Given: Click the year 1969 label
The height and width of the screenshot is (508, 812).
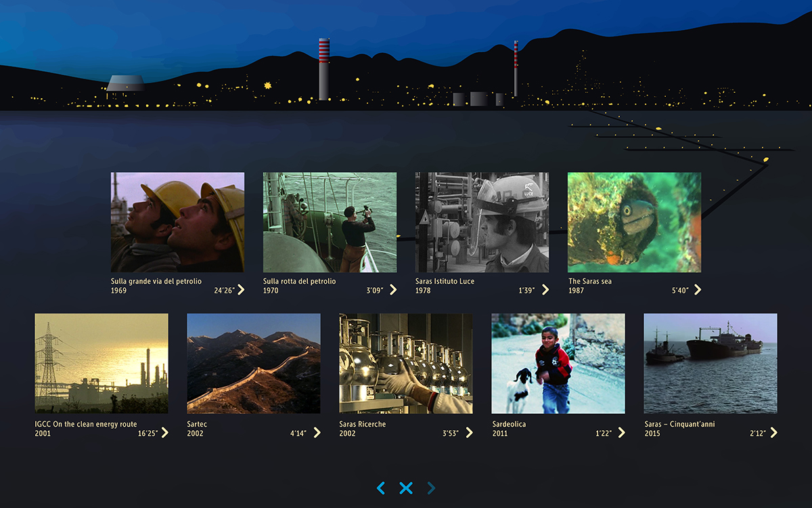Looking at the screenshot, I should 118,291.
